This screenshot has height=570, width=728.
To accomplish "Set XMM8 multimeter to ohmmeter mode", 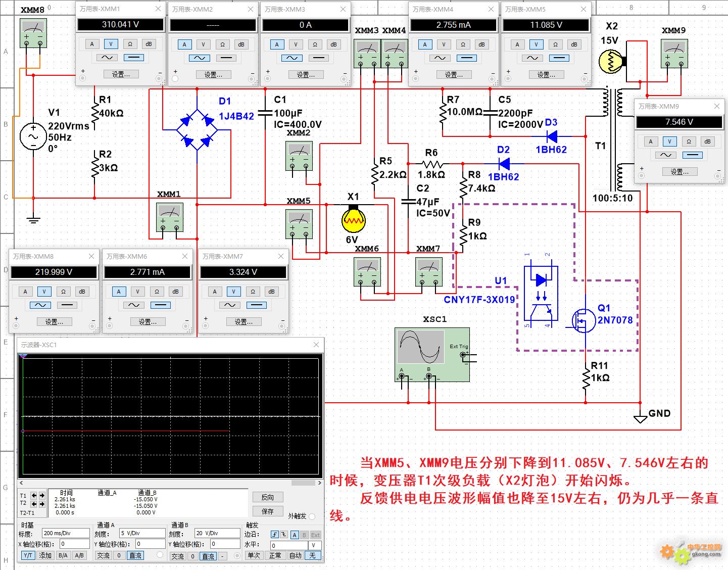I will 63,292.
